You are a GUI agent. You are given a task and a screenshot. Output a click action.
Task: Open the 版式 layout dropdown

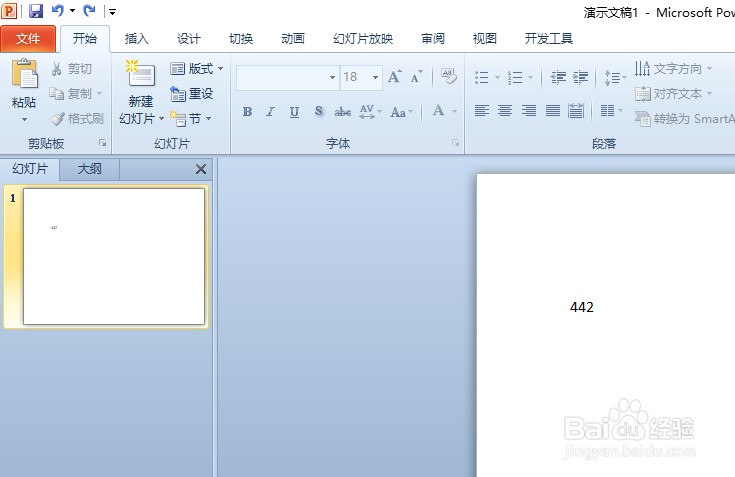pyautogui.click(x=196, y=69)
